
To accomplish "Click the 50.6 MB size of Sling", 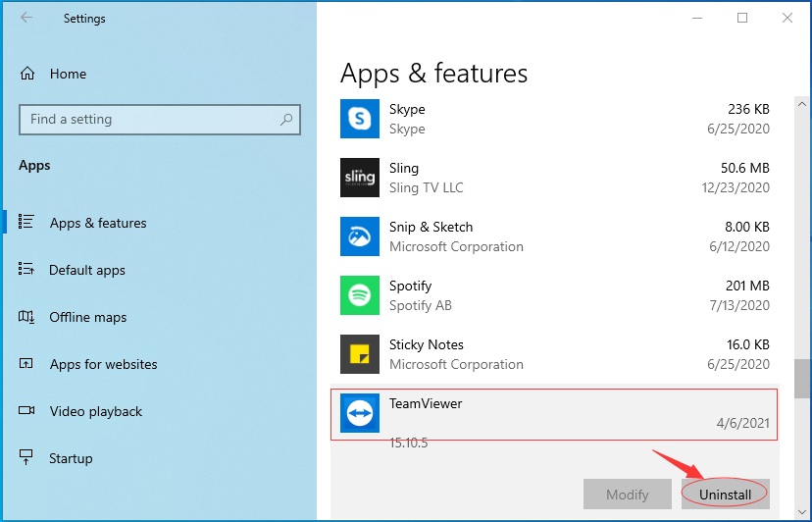I will coord(744,168).
